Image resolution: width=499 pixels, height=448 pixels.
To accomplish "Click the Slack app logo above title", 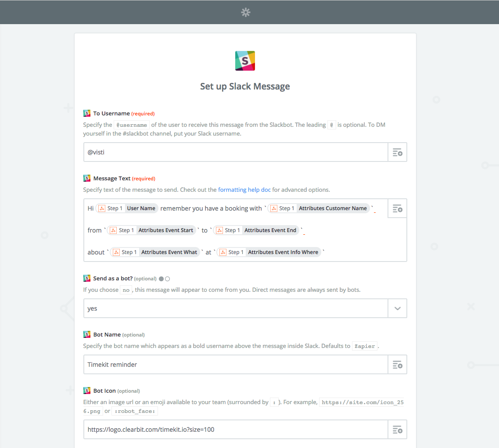I will point(245,61).
